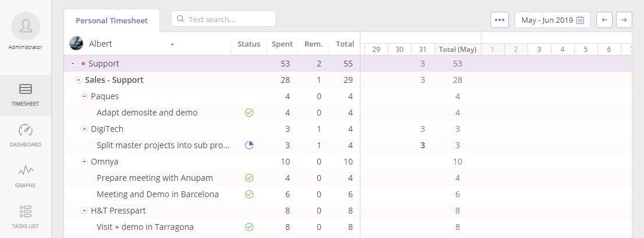Collapse the DigiTech project row
This screenshot has width=644, height=238.
(84, 129)
